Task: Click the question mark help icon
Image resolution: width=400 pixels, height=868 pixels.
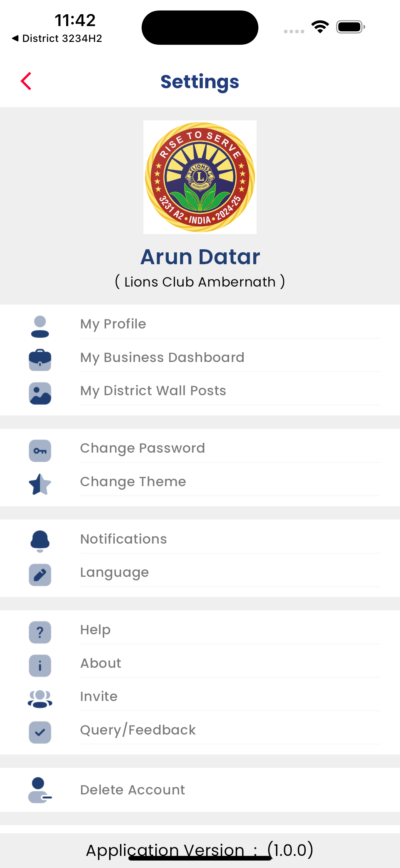Action: [x=40, y=632]
